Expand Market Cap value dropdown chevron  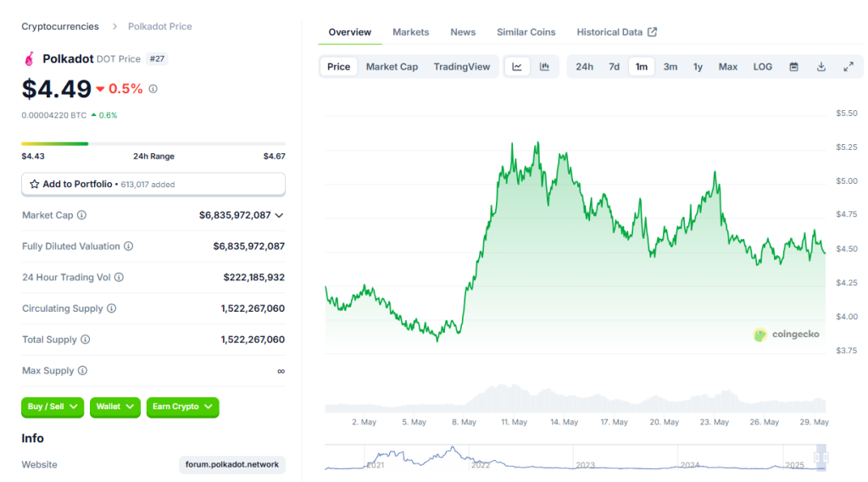coord(279,215)
